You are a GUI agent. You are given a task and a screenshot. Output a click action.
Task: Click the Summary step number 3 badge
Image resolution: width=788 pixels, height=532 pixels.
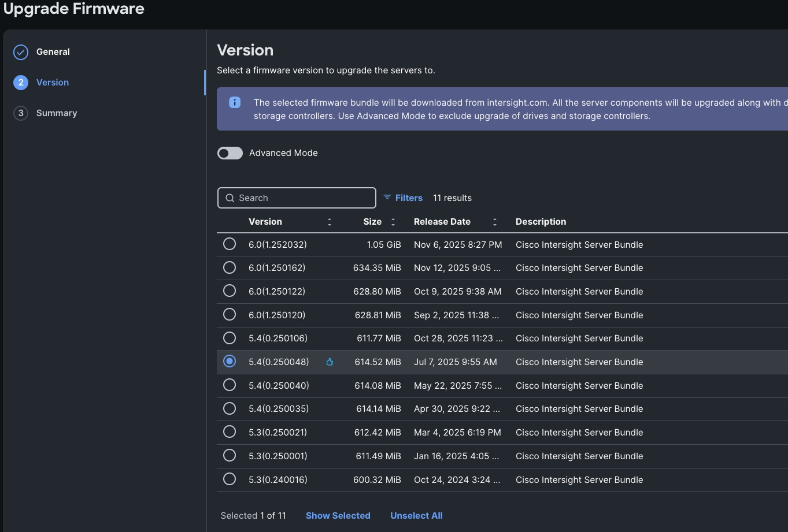point(21,113)
